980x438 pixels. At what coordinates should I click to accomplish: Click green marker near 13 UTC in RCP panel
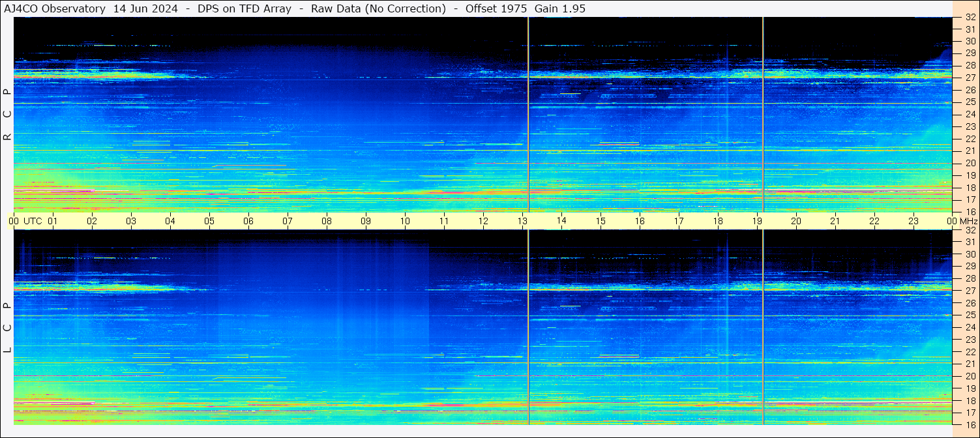click(528, 114)
